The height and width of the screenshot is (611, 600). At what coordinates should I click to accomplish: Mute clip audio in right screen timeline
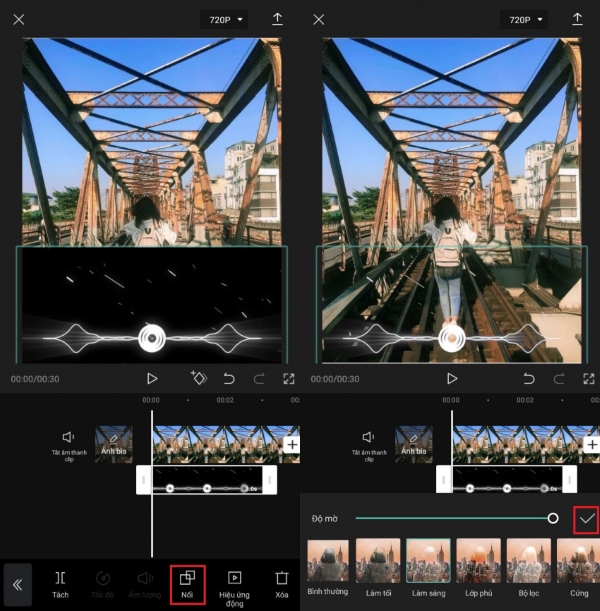click(368, 438)
